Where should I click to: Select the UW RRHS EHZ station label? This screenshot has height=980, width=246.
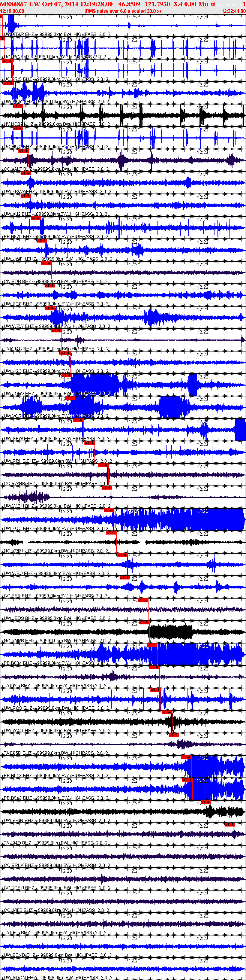[x=58, y=461]
